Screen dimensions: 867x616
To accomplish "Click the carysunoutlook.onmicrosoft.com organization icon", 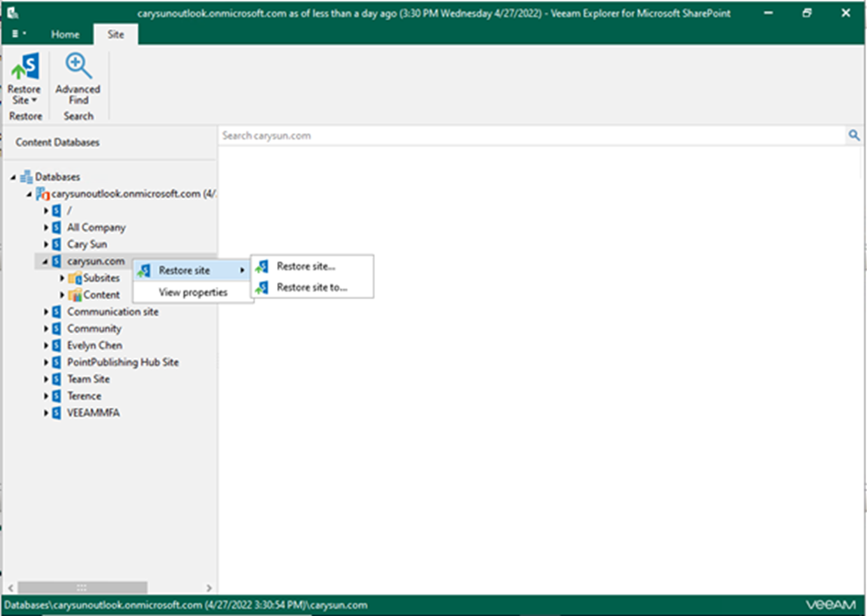I will click(43, 194).
